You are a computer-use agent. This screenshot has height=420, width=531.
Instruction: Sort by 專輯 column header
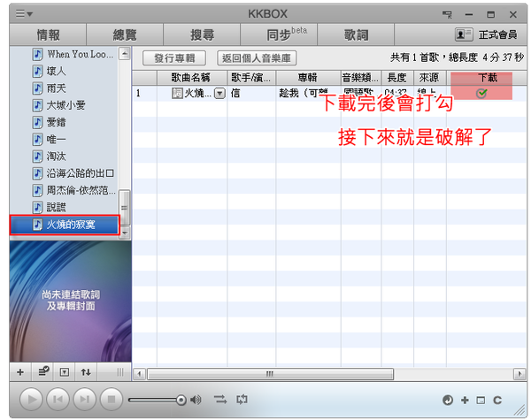(x=307, y=78)
